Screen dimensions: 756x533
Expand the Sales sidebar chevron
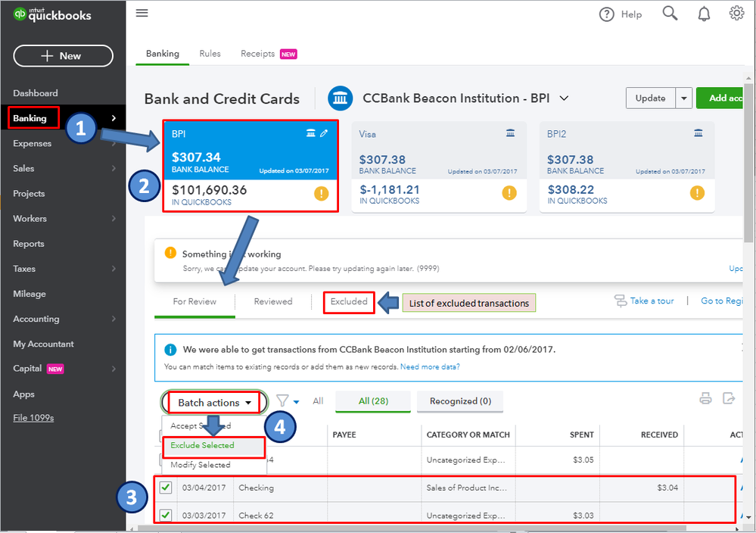(114, 168)
